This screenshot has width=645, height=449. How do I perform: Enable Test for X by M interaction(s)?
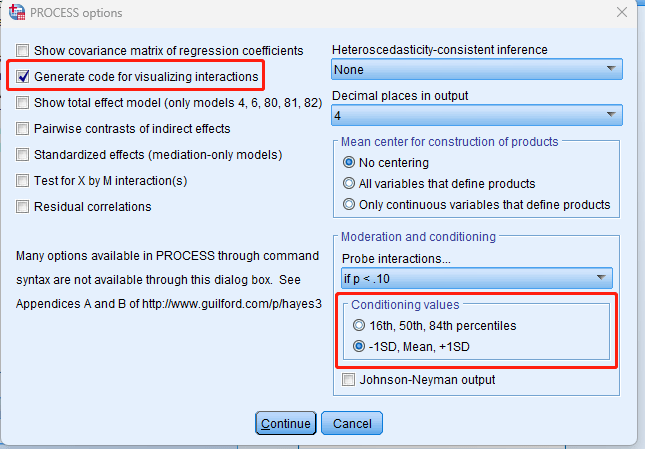pos(23,181)
